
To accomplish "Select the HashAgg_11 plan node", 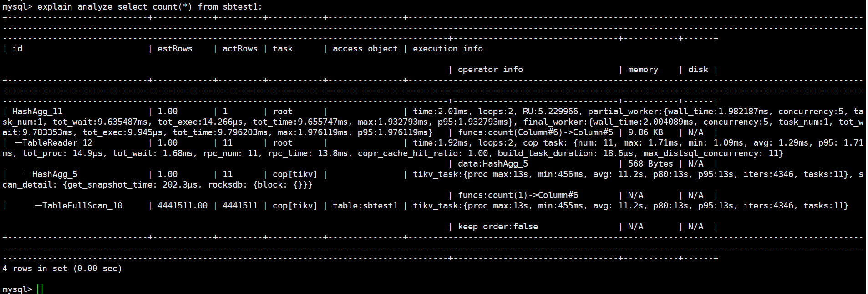I will point(37,112).
